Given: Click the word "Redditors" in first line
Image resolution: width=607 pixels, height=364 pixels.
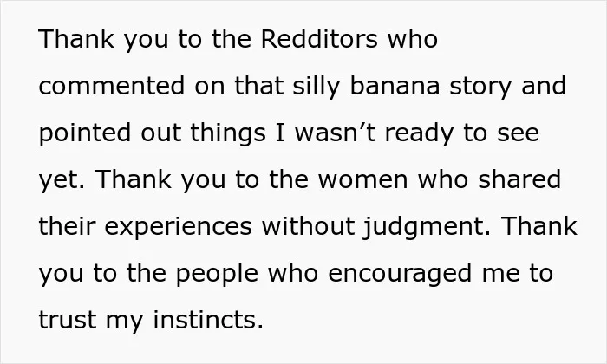Looking at the screenshot, I should [x=319, y=39].
